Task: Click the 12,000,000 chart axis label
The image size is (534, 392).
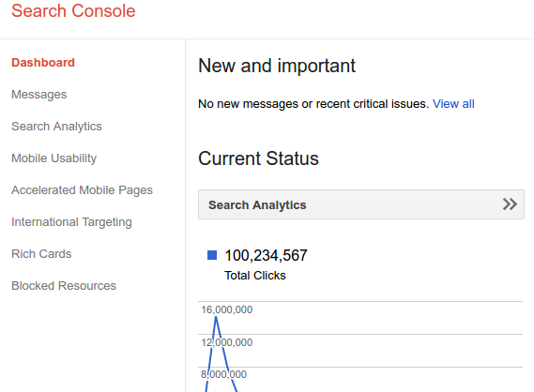Action: pos(227,342)
